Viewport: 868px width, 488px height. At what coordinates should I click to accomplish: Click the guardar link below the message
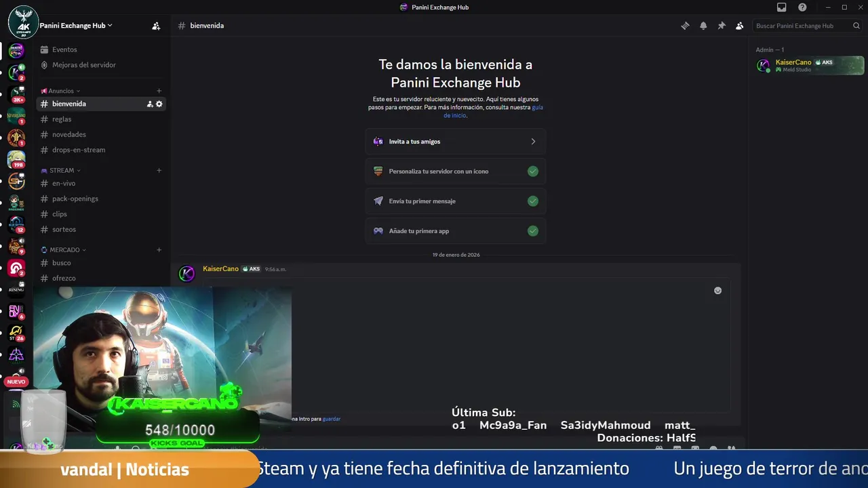(x=332, y=419)
